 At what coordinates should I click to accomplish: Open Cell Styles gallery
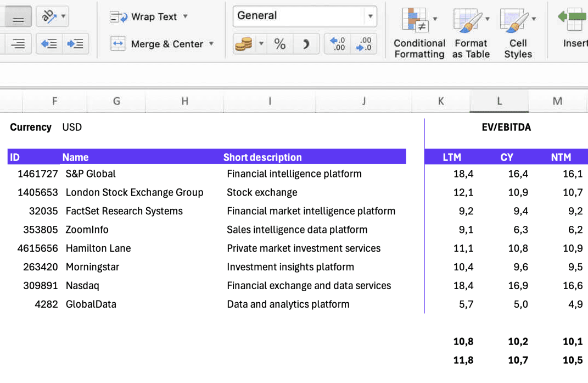(518, 33)
